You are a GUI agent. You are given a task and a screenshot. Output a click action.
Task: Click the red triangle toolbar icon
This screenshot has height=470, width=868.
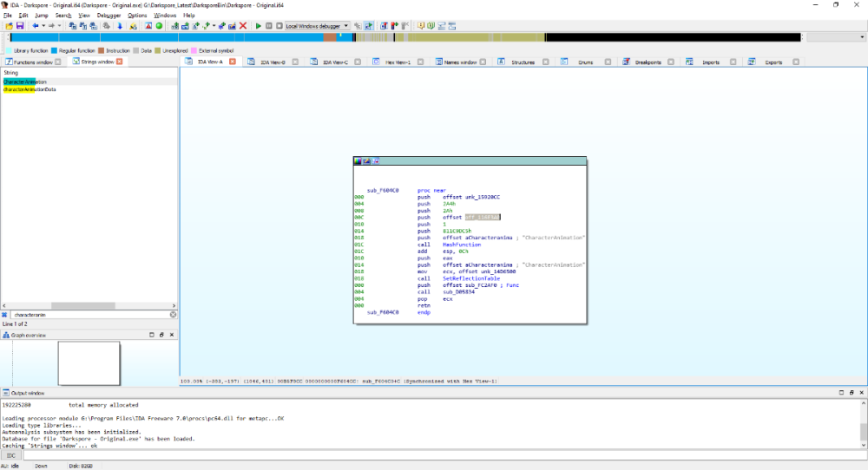148,26
